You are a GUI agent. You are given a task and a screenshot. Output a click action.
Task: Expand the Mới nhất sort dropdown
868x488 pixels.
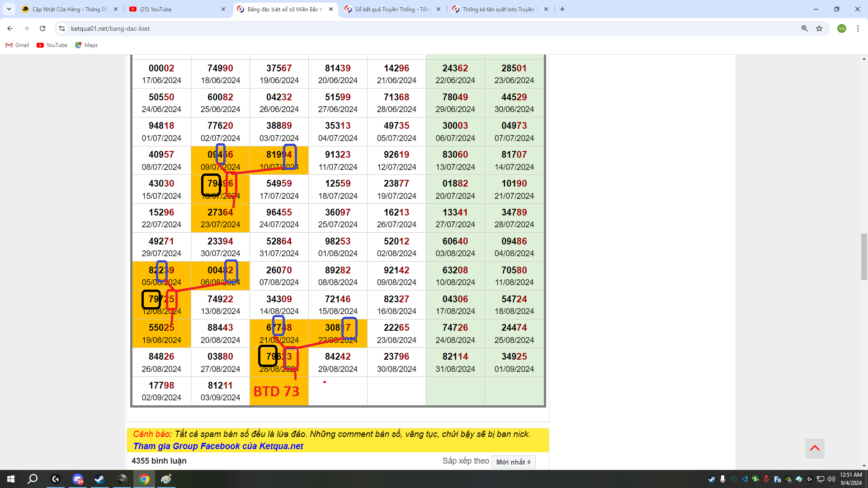tap(513, 462)
